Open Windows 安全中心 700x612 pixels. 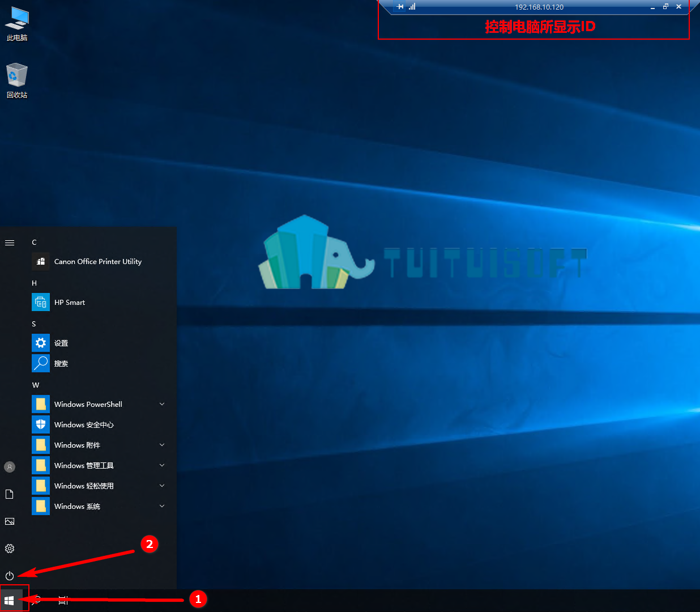tap(101, 425)
